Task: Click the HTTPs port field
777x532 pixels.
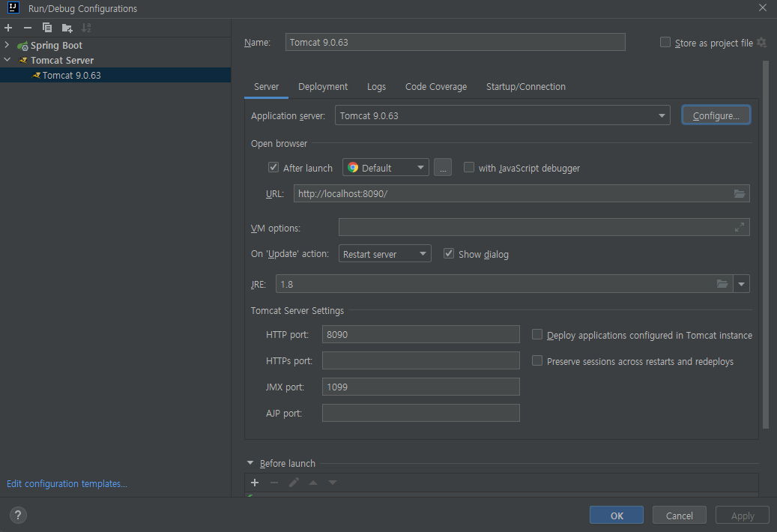Action: point(420,360)
